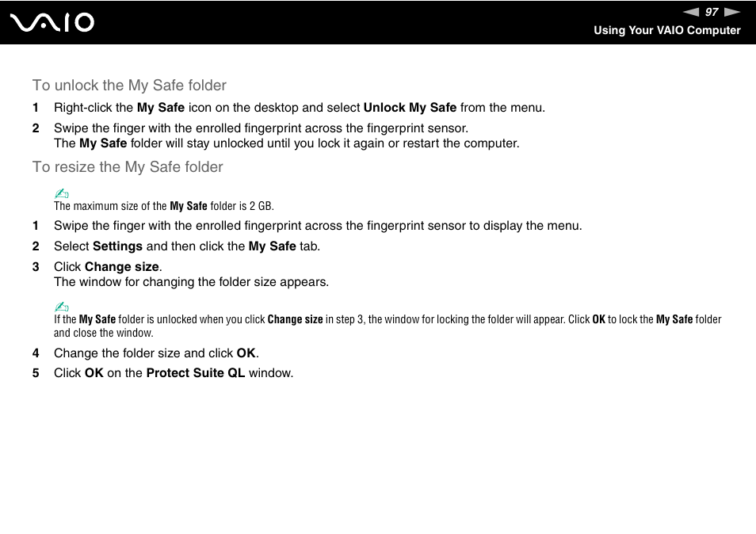756x534 pixels.
Task: Click 'and close the window.' note line
Action: pyautogui.click(x=104, y=333)
